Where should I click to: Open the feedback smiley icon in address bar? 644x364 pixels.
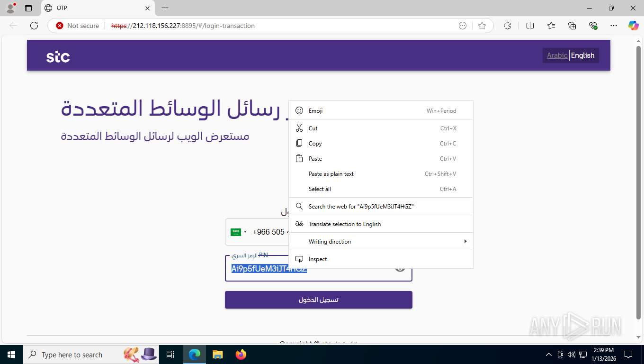point(463,26)
